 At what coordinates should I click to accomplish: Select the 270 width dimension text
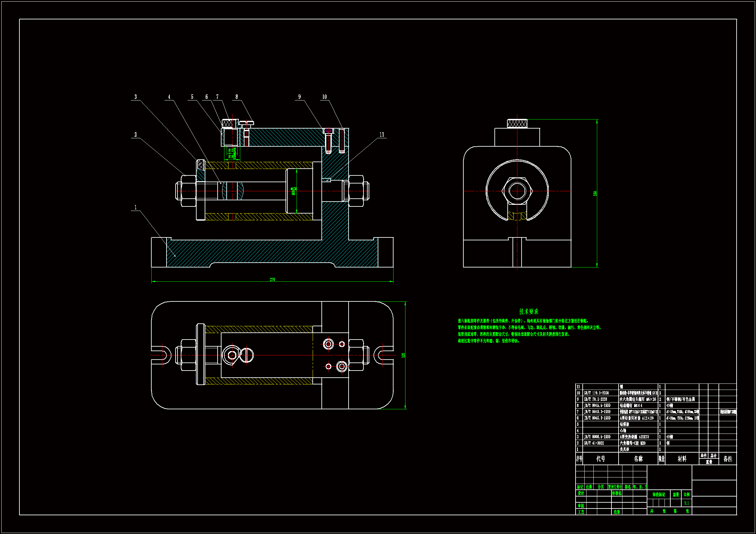pos(272,280)
